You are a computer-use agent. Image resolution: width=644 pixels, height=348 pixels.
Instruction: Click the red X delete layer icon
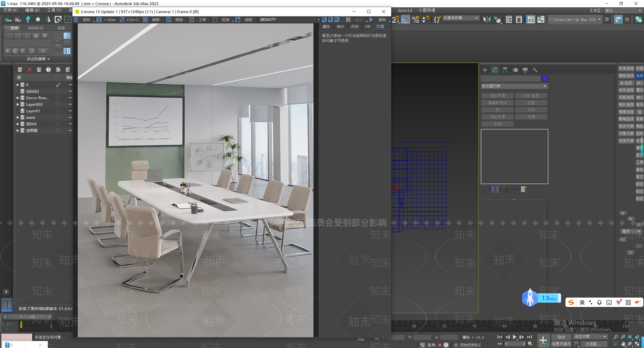click(x=29, y=70)
